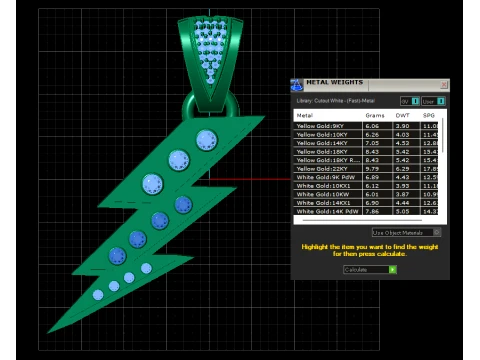Click the 6.89 grams cell
This screenshot has width=480, height=360.
(377, 177)
